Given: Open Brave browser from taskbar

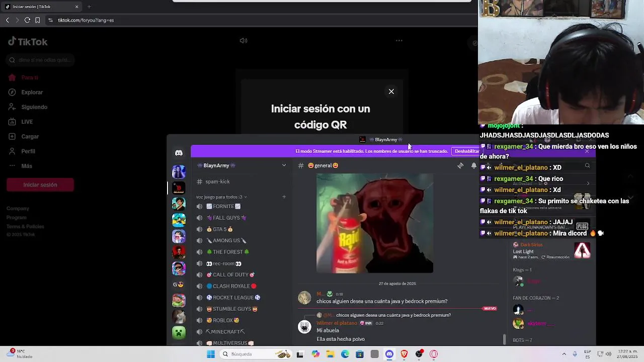Looking at the screenshot, I should (404, 354).
